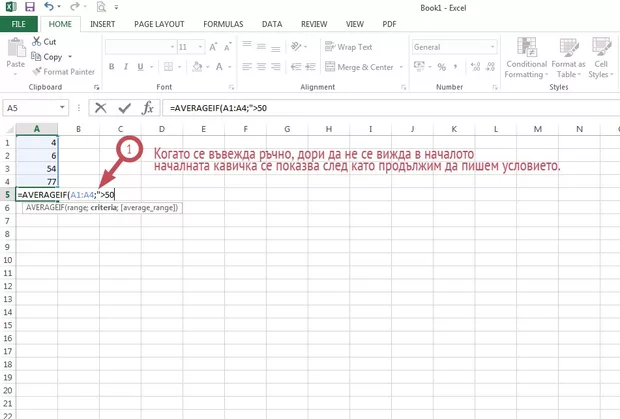The height and width of the screenshot is (419, 620).
Task: Switch to the VIEW tab
Action: [355, 24]
